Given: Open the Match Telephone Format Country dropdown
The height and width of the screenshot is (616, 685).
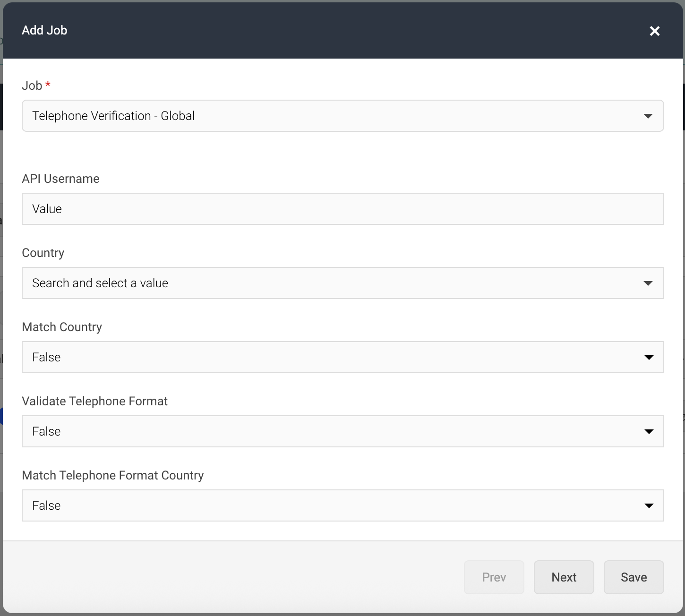Looking at the screenshot, I should pyautogui.click(x=342, y=505).
